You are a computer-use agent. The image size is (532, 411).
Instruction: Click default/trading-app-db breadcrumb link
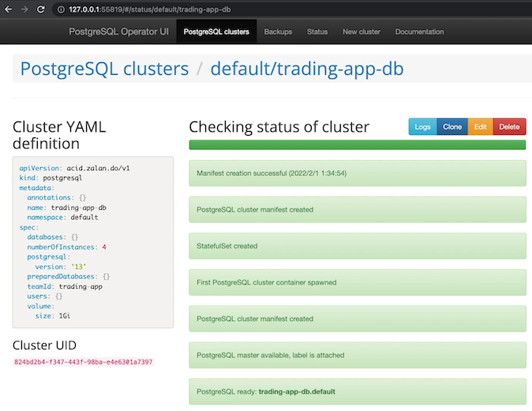pos(306,69)
